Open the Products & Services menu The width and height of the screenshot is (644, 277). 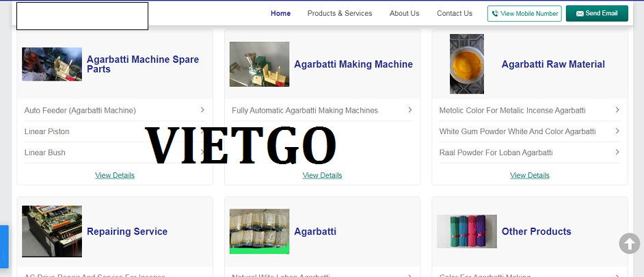340,14
